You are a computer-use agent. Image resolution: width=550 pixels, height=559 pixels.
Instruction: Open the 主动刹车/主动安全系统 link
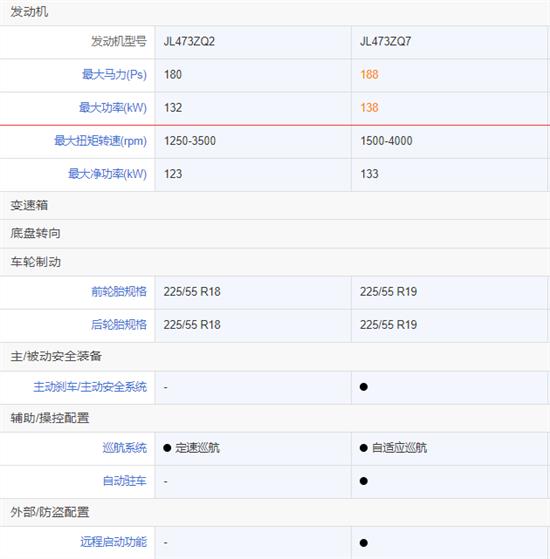(90, 387)
